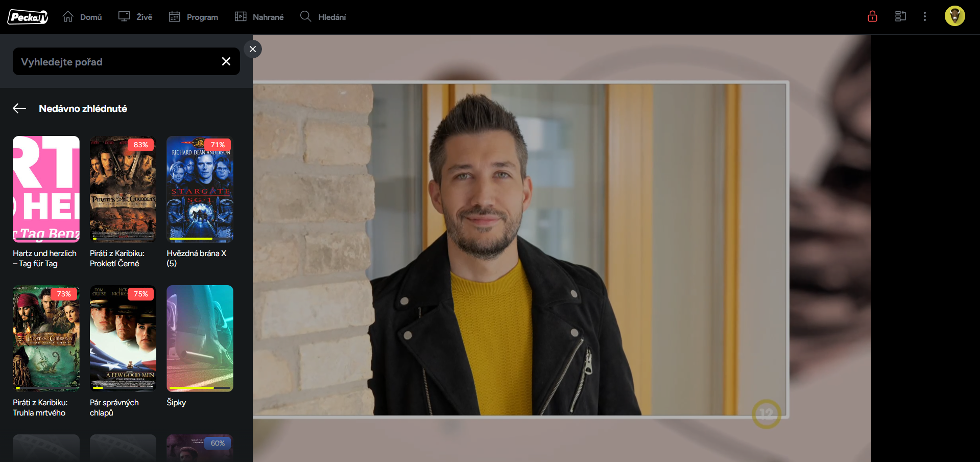Clear the search field with the X
Image resolution: width=980 pixels, height=462 pixels.
(226, 61)
